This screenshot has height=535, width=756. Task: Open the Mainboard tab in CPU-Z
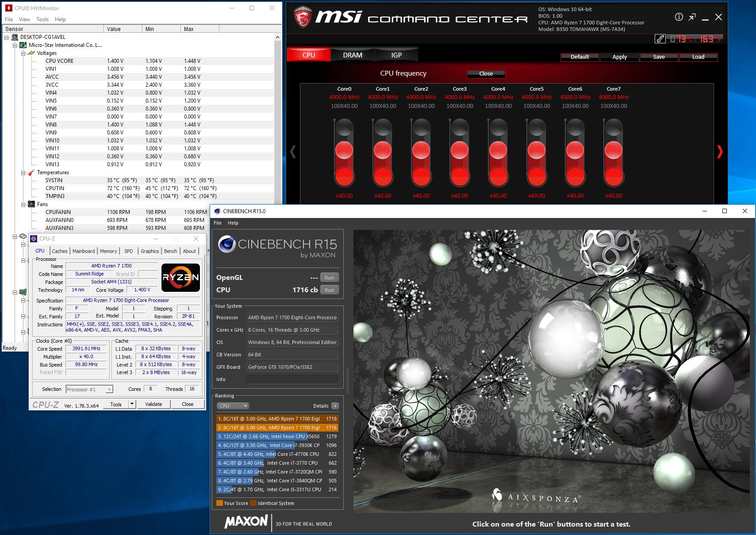pos(84,251)
